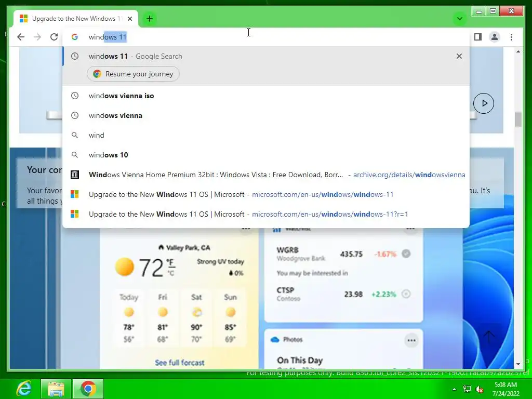Screen dimensions: 532x399
Task: Choose the 'windows 11 - Google Search' suggestion
Action: pyautogui.click(x=266, y=56)
